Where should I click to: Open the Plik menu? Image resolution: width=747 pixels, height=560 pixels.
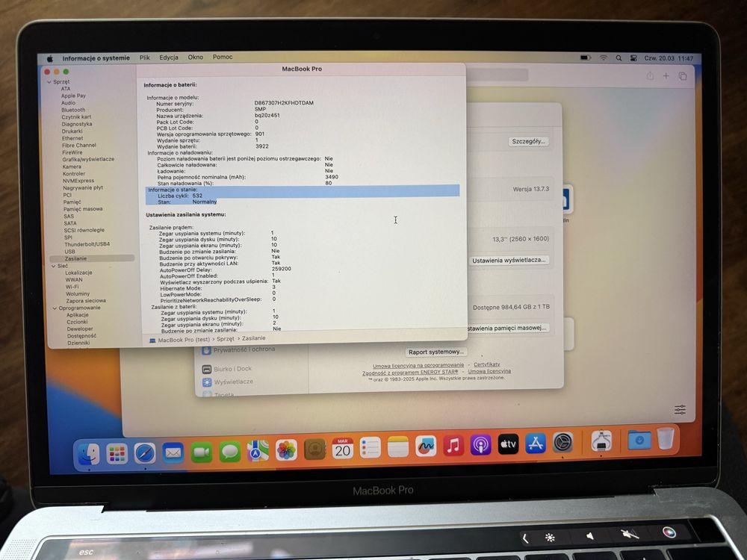[x=145, y=57]
